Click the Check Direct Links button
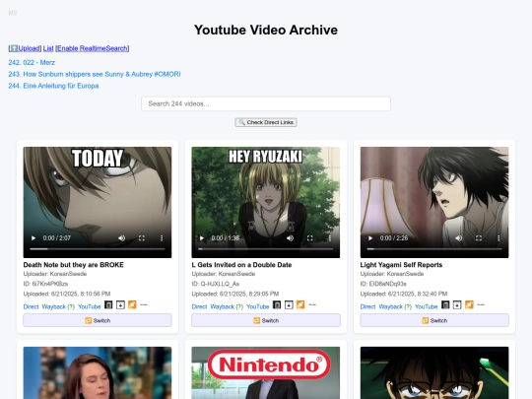 click(x=266, y=122)
